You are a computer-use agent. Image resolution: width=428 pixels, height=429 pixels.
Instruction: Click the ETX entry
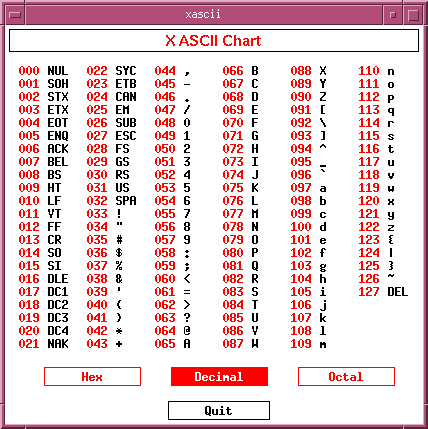point(58,110)
